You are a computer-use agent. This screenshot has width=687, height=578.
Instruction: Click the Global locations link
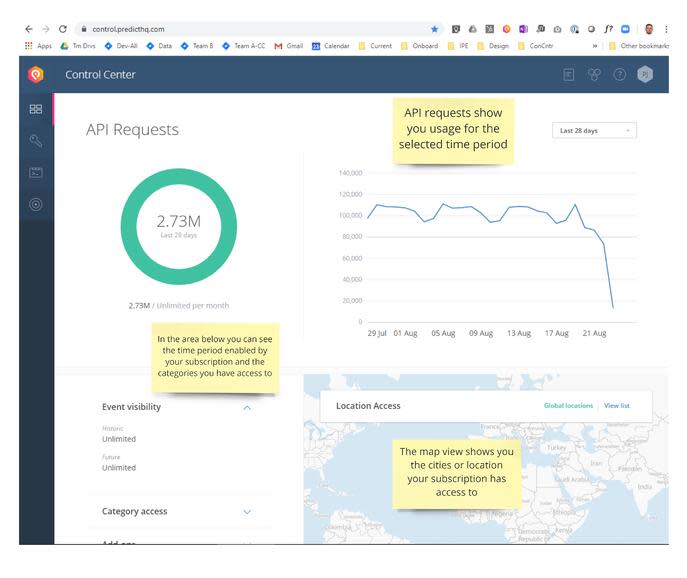point(568,406)
